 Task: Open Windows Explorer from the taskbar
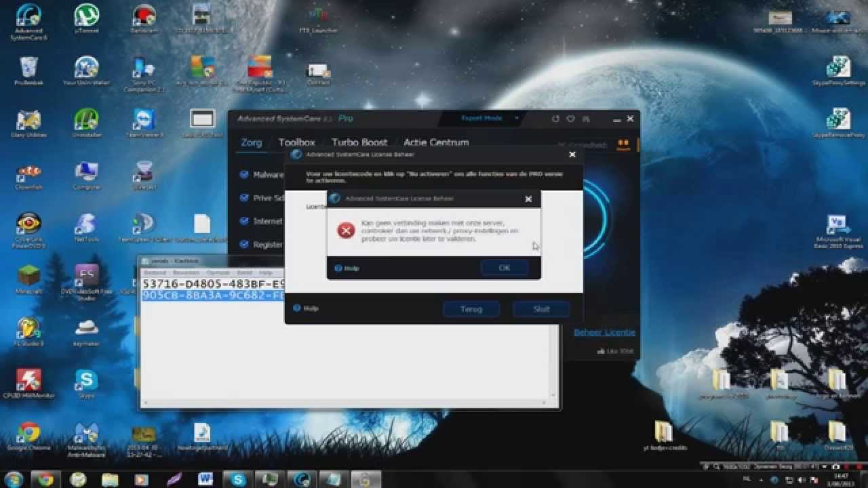pos(110,479)
